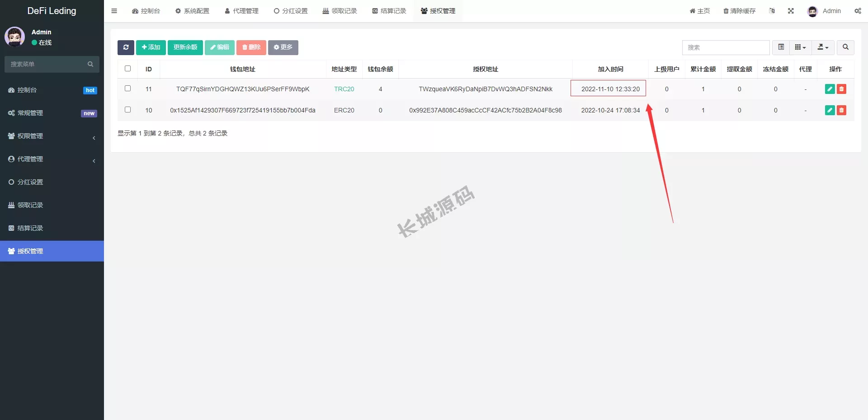This screenshot has width=868, height=420.
Task: Edit row ID 11 with green pencil
Action: 830,89
